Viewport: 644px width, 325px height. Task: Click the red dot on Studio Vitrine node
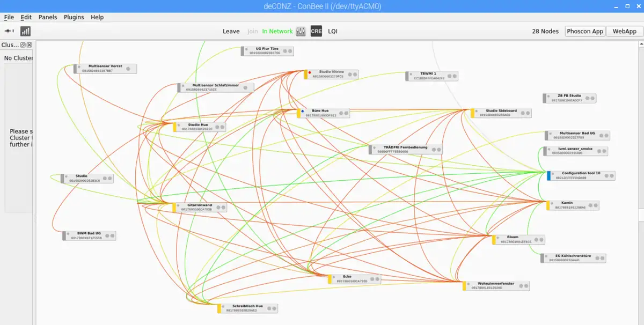point(310,72)
